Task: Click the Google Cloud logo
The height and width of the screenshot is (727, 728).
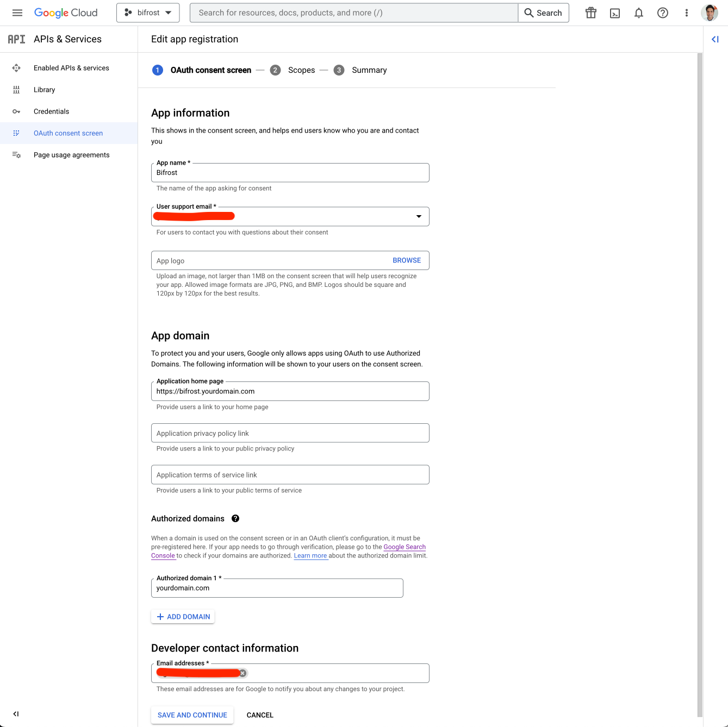Action: [66, 12]
